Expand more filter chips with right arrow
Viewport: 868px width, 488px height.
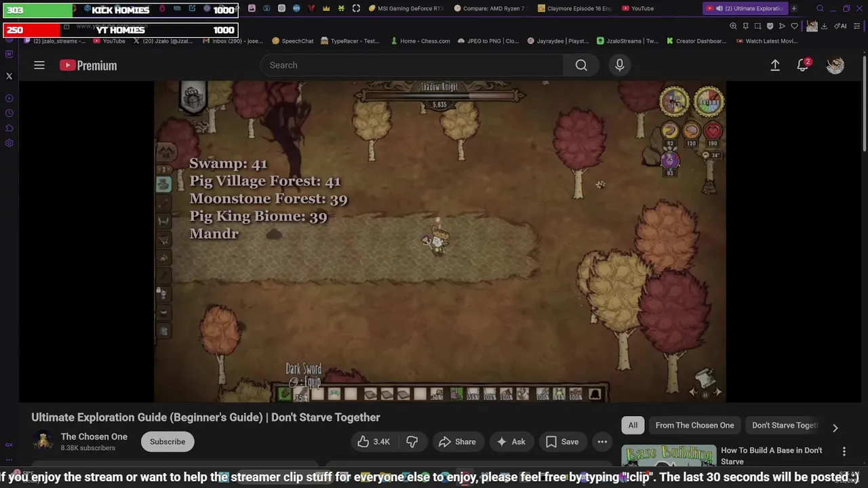point(835,428)
